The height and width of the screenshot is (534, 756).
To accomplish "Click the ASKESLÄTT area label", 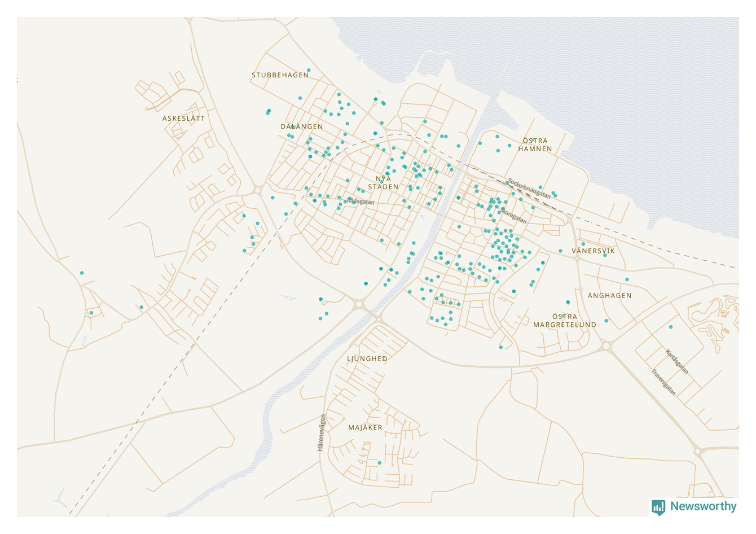I will tap(184, 119).
